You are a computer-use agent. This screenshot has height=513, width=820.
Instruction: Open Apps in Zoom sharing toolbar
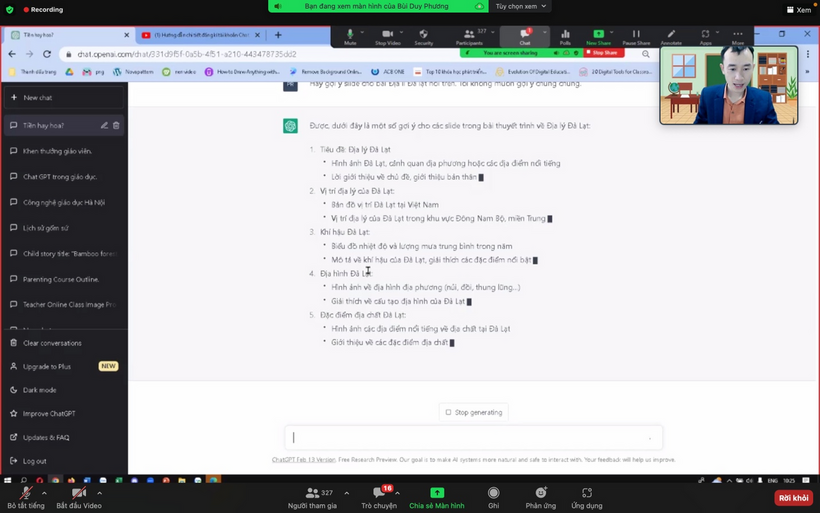[705, 37]
